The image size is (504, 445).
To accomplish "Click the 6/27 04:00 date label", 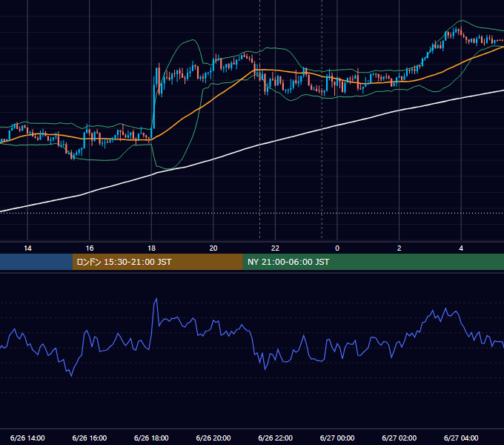I will point(461,438).
